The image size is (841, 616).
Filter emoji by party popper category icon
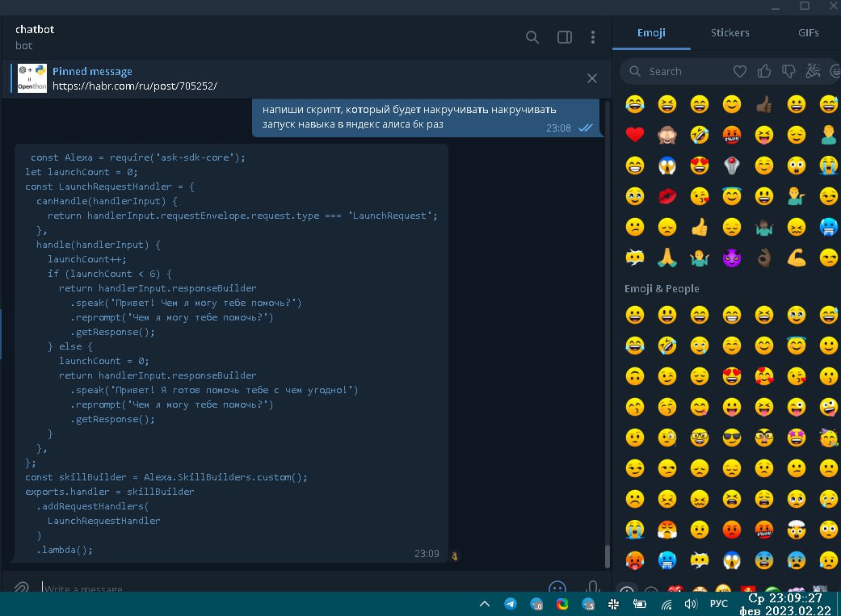(813, 71)
